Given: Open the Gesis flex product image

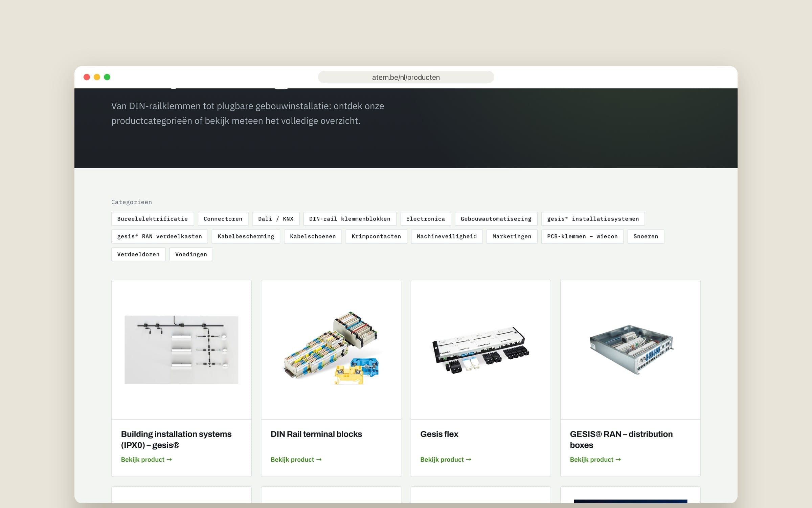Looking at the screenshot, I should tap(481, 350).
